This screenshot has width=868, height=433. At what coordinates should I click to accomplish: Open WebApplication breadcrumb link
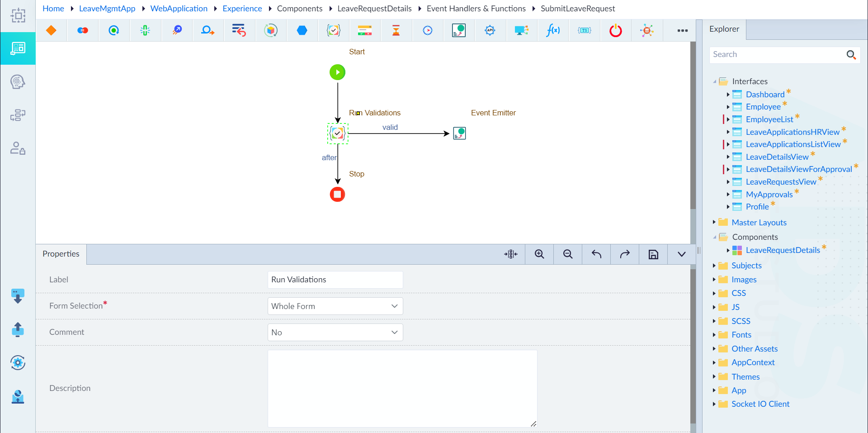pos(179,9)
